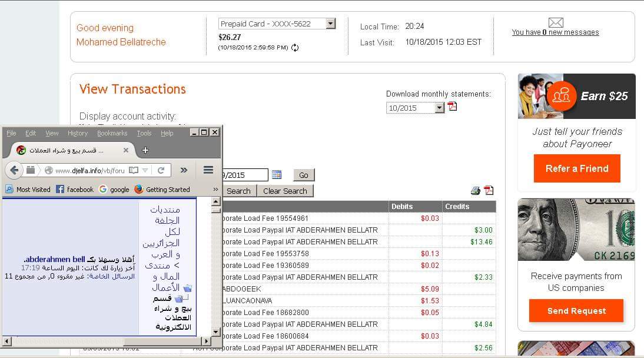Show more bookmarks toolbar items
The image size is (644, 358).
[215, 190]
